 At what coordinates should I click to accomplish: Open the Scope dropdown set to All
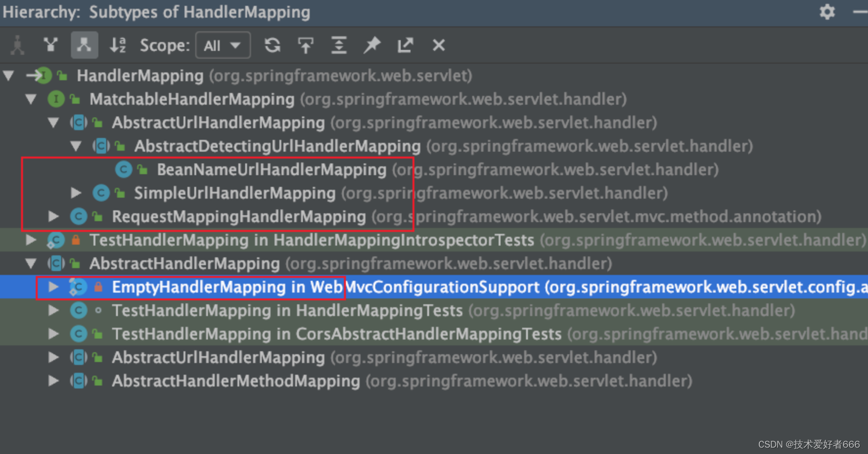click(223, 45)
